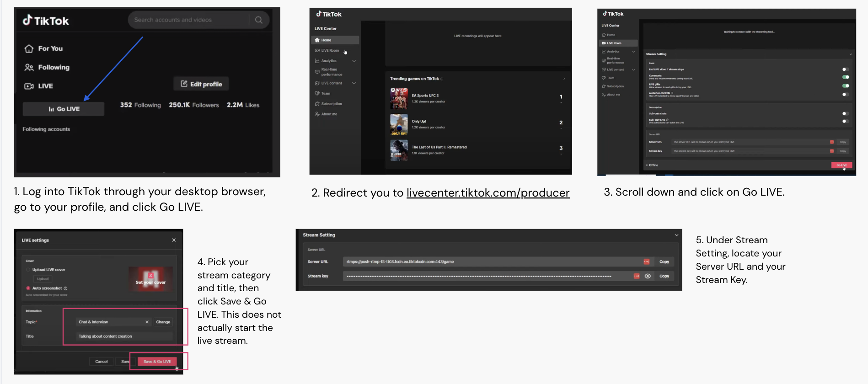Open the Trending games list with its arrow

pyautogui.click(x=564, y=79)
